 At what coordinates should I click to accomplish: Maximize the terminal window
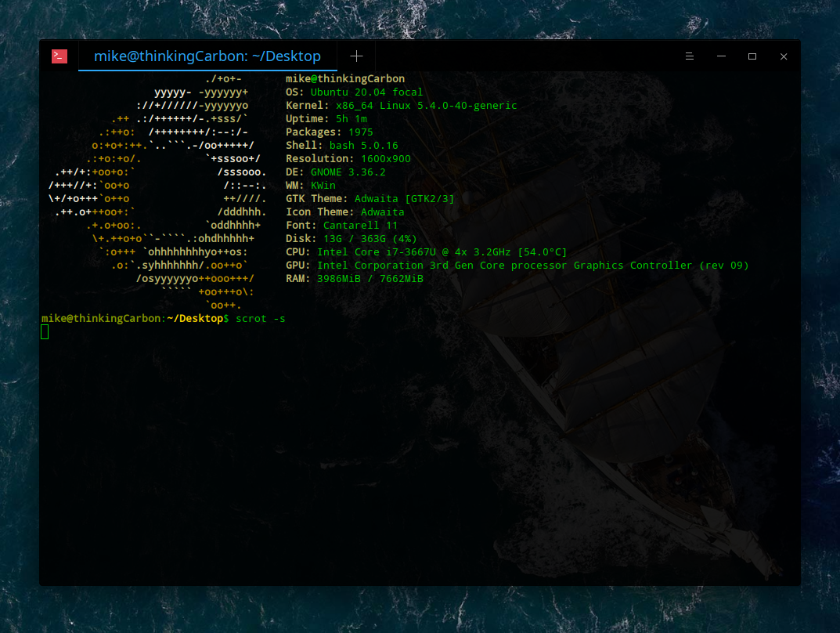pyautogui.click(x=752, y=56)
